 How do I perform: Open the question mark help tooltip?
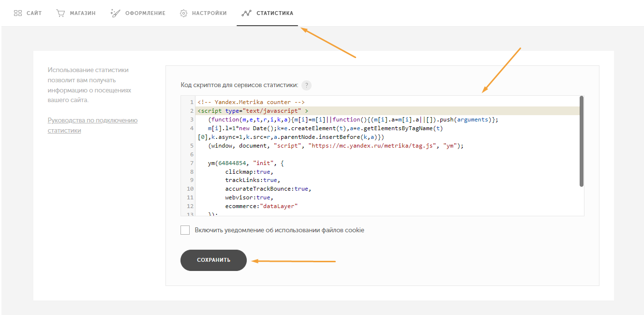[x=306, y=85]
